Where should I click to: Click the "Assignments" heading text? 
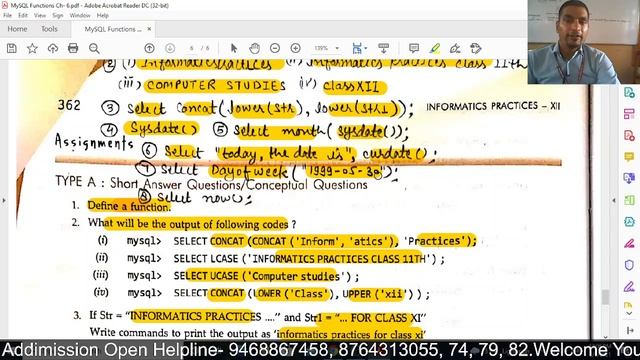[x=94, y=142]
